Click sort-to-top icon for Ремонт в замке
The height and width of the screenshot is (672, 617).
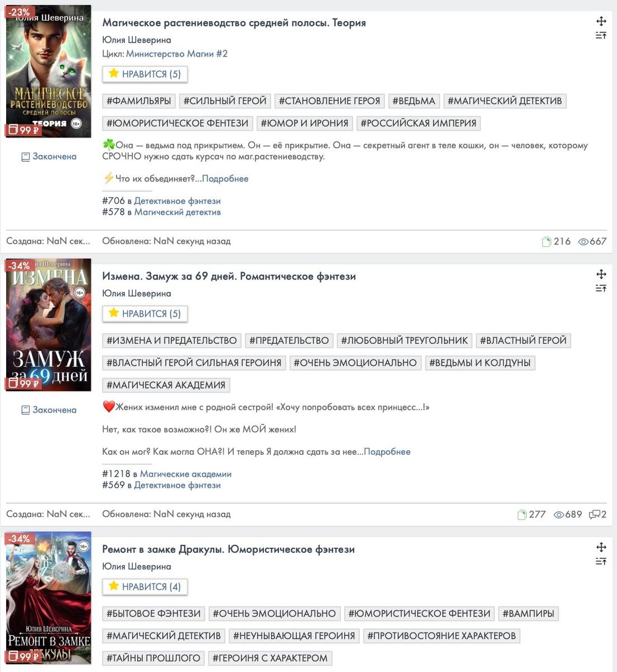(601, 561)
